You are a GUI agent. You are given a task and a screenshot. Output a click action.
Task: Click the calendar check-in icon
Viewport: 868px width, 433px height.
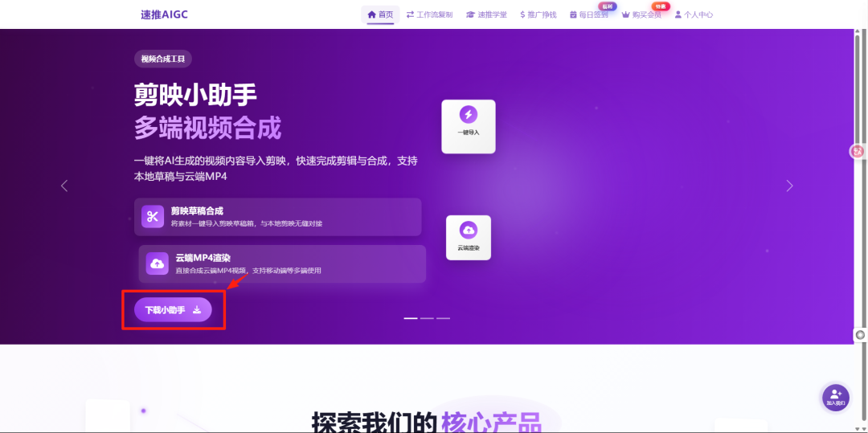(574, 15)
